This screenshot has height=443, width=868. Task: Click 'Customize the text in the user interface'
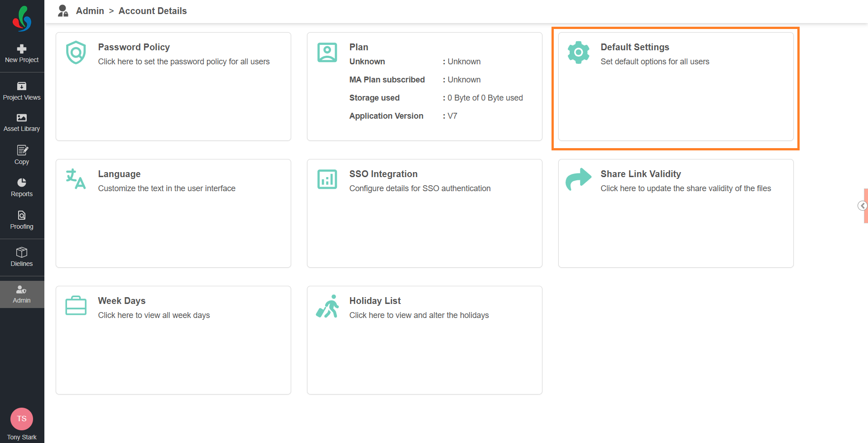[x=167, y=188]
